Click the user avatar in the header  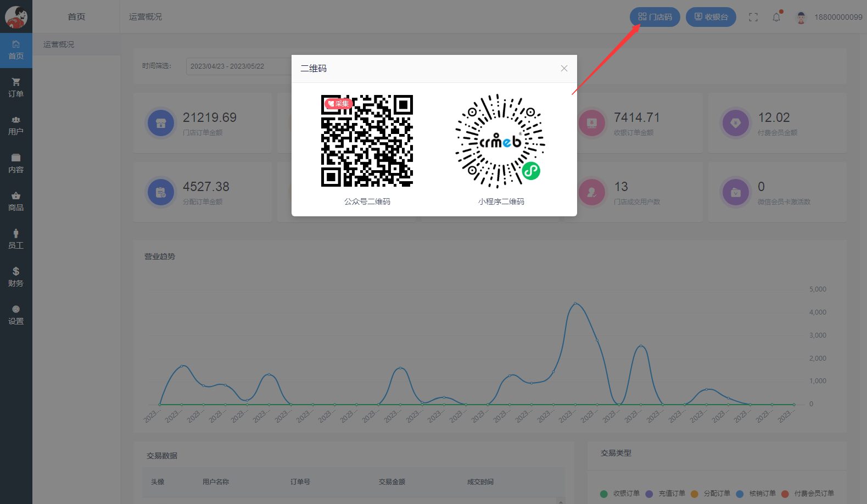coord(801,18)
